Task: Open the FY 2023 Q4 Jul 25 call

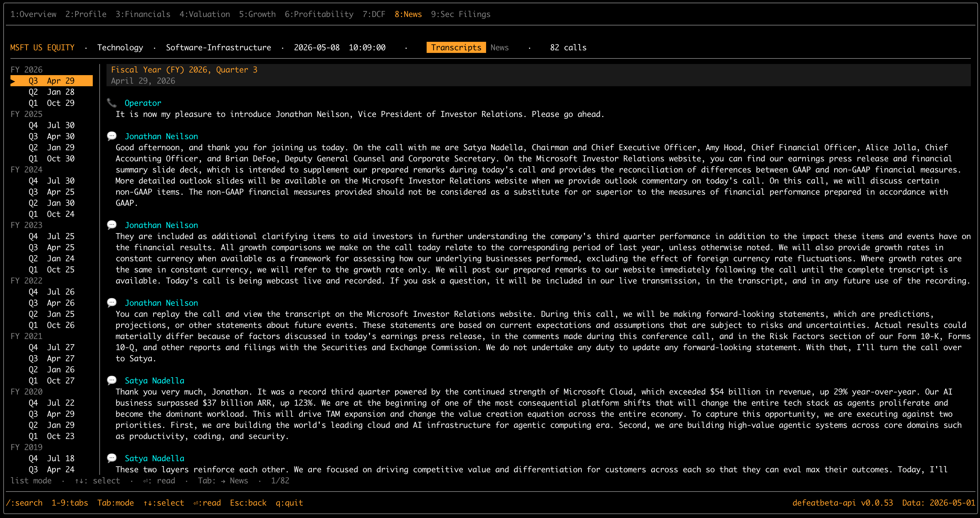Action: [51, 236]
